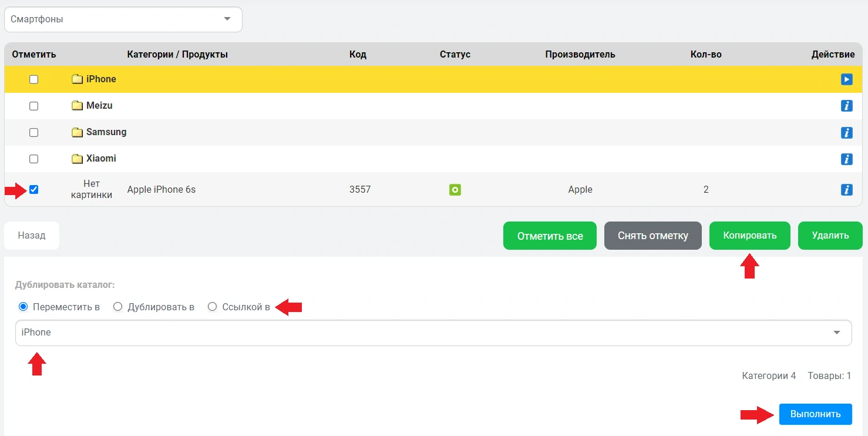This screenshot has height=436, width=868.
Task: Open the Apple iPhone 6s product name
Action: tap(162, 189)
